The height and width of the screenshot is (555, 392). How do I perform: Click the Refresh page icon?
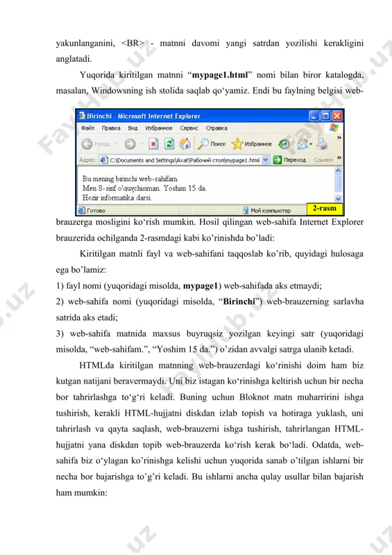click(x=169, y=144)
